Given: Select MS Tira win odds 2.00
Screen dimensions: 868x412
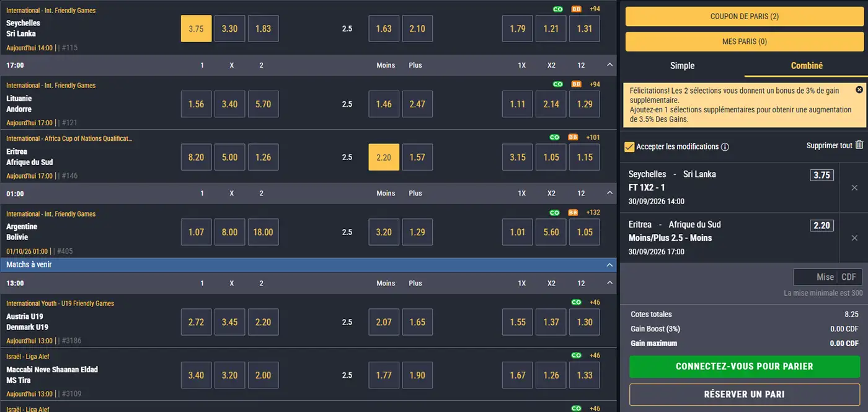Looking at the screenshot, I should pos(263,375).
